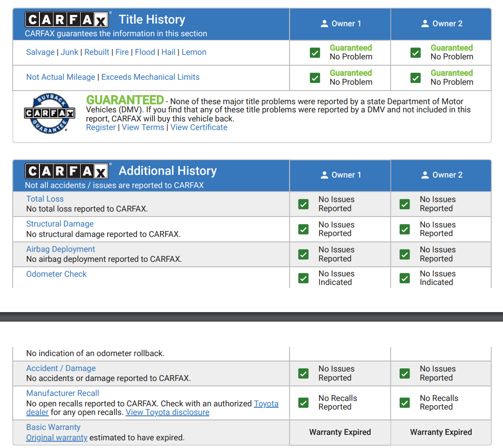Click the Owner 2 person icon in Title History
This screenshot has width=503, height=448.
pos(425,24)
